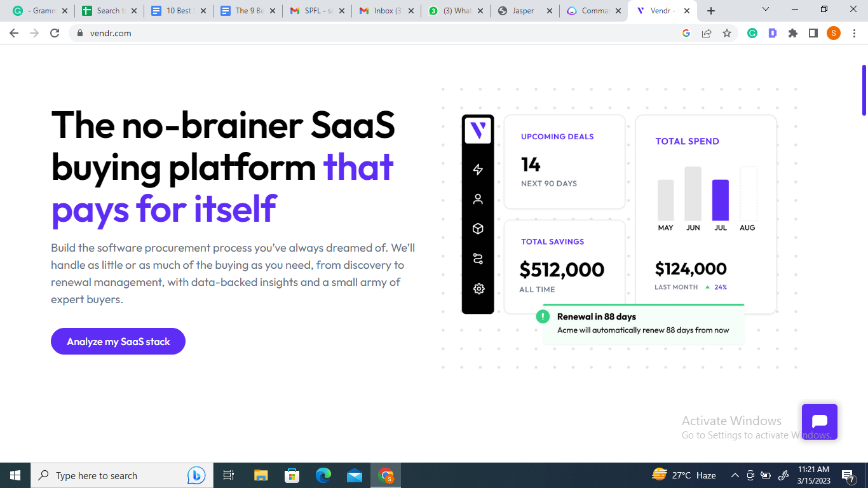This screenshot has width=868, height=488.
Task: Toggle the Chrome side panel
Action: pos(813,33)
